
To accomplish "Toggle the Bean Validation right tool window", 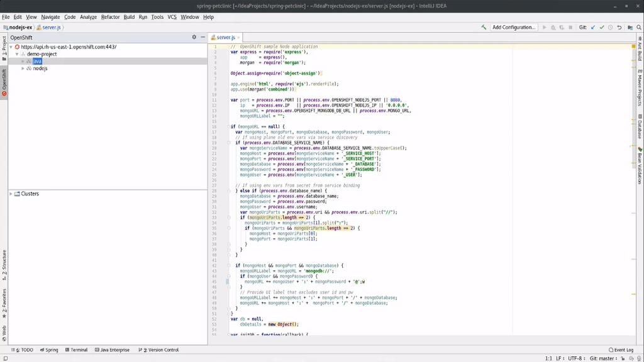I will pyautogui.click(x=640, y=165).
